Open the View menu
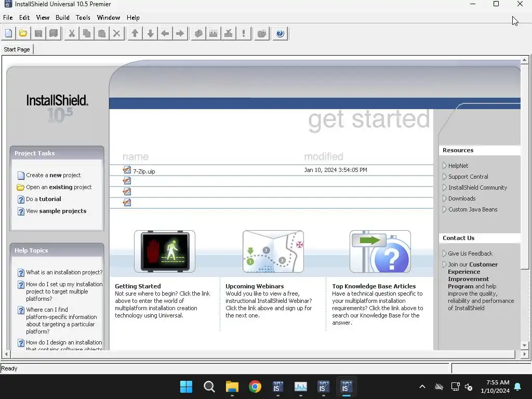Viewport: 532px width, 399px height. [43, 18]
